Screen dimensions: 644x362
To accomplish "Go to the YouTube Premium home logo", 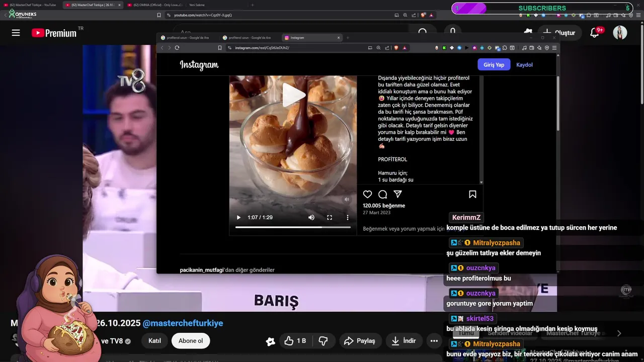I will 54,33.
